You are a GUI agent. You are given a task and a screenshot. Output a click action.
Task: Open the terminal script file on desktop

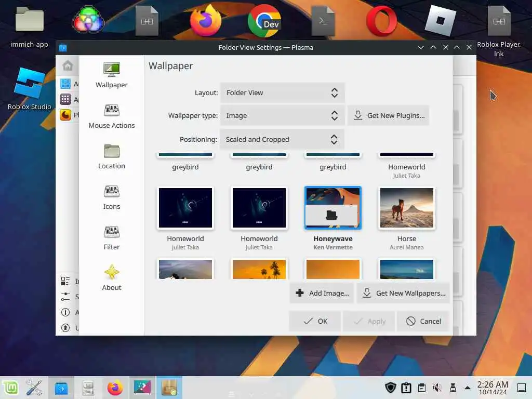click(323, 21)
